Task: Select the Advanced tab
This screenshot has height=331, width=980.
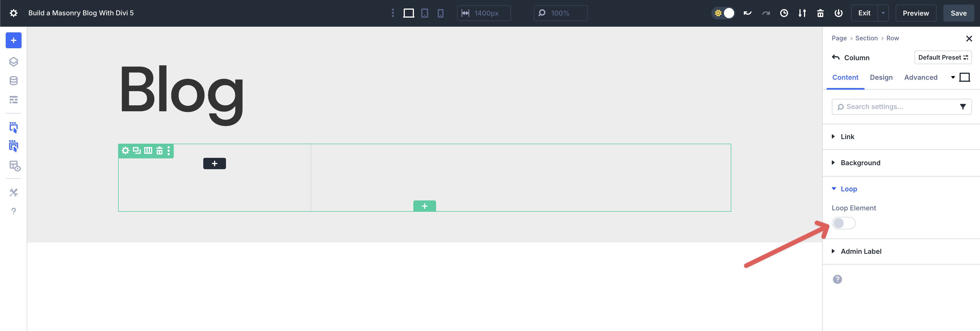Action: (921, 77)
